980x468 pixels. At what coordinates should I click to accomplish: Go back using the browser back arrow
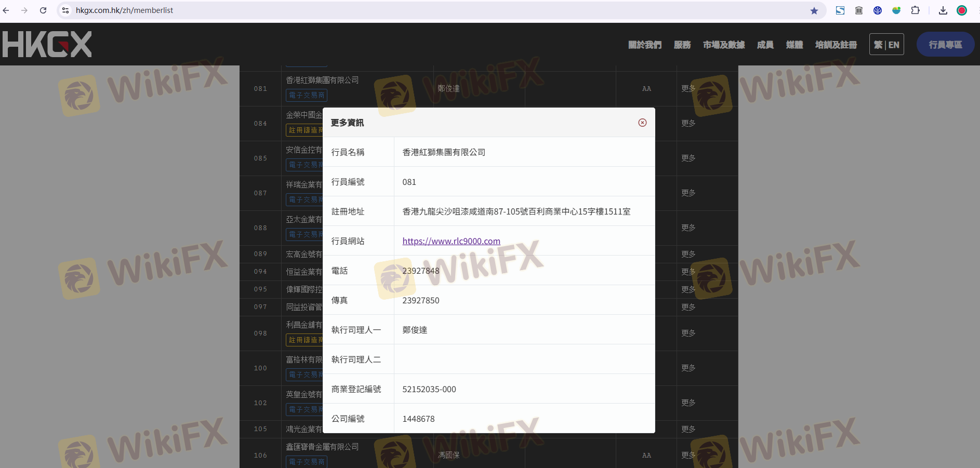[x=6, y=10]
